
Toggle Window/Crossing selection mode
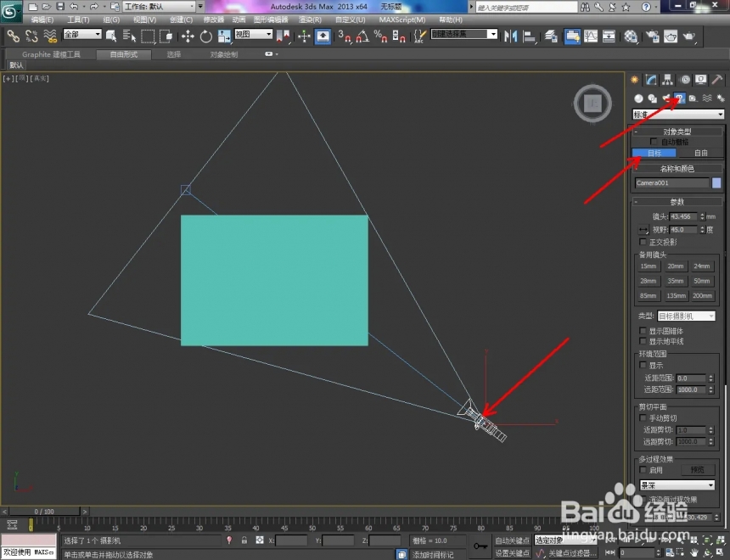tap(166, 36)
